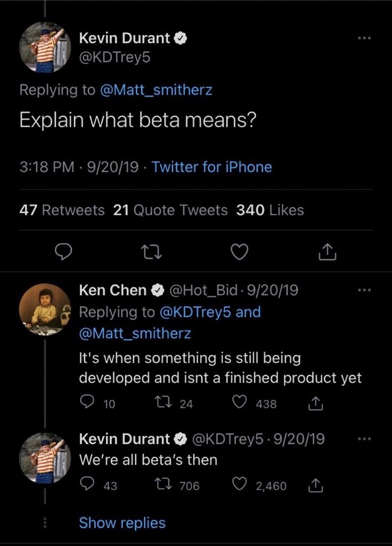Like Ken Chen's reply with 438 likes
Viewport: 392px width, 546px height.
pos(241,404)
